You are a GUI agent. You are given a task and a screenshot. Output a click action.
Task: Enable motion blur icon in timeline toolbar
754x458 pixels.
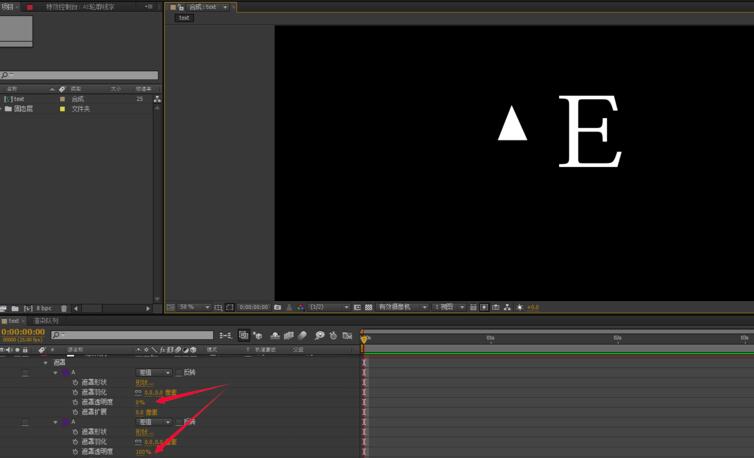tap(302, 335)
